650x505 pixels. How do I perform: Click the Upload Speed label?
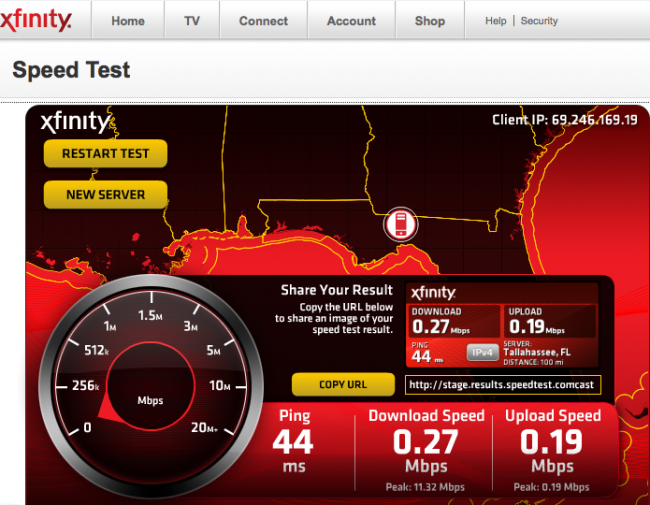[x=553, y=416]
